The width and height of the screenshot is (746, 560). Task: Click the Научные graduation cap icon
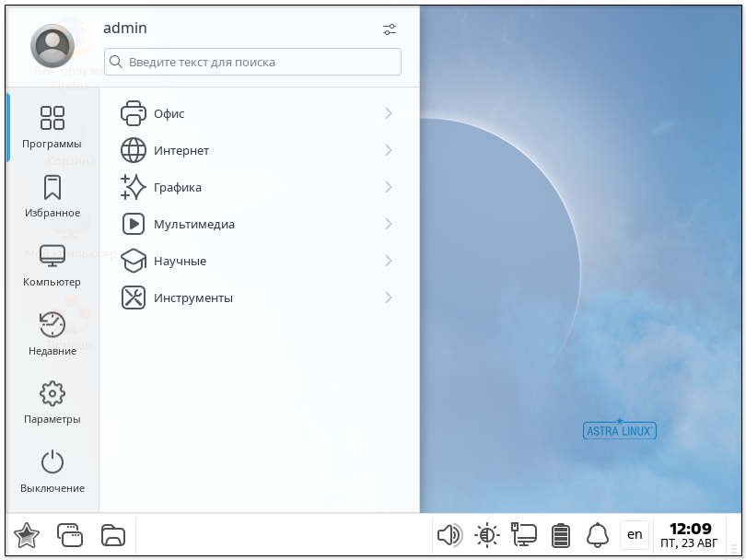pyautogui.click(x=134, y=261)
